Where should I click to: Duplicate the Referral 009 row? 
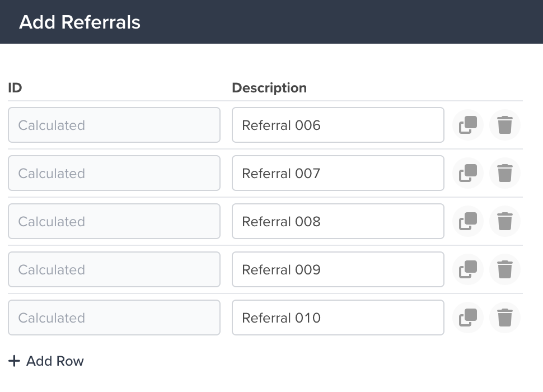[x=468, y=269]
